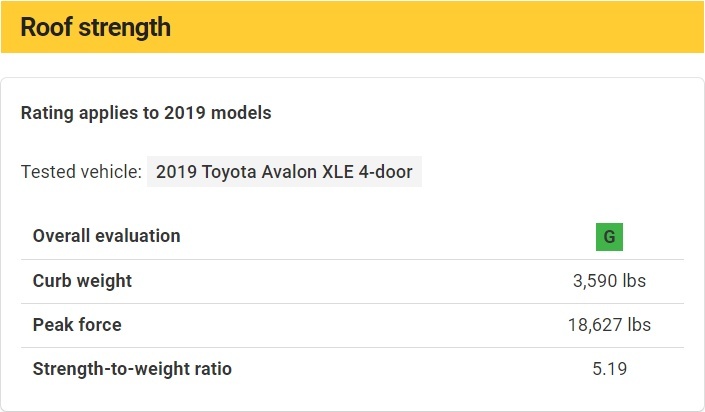Click the Roof strength header
705x412 pixels.
tap(96, 27)
